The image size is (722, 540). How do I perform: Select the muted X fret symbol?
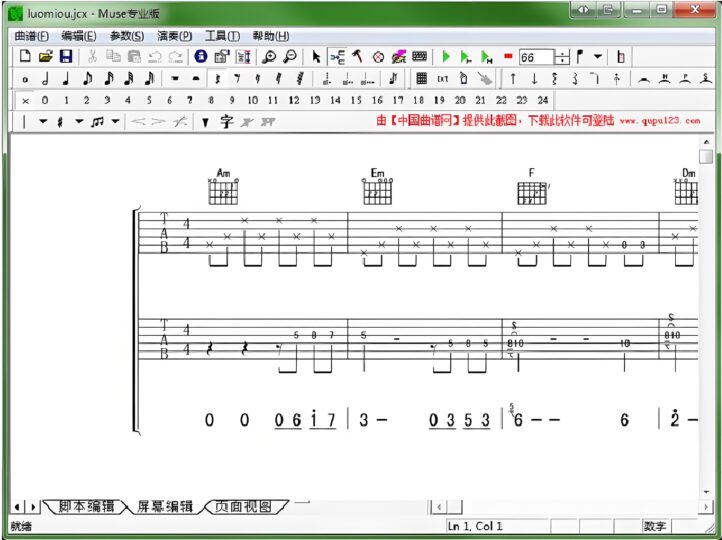pyautogui.click(x=25, y=100)
